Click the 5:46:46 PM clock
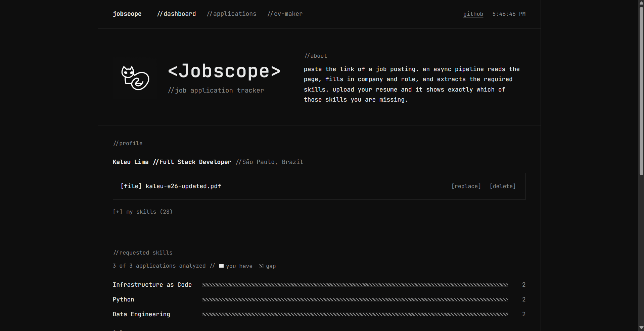This screenshot has height=331, width=644. pos(509,14)
